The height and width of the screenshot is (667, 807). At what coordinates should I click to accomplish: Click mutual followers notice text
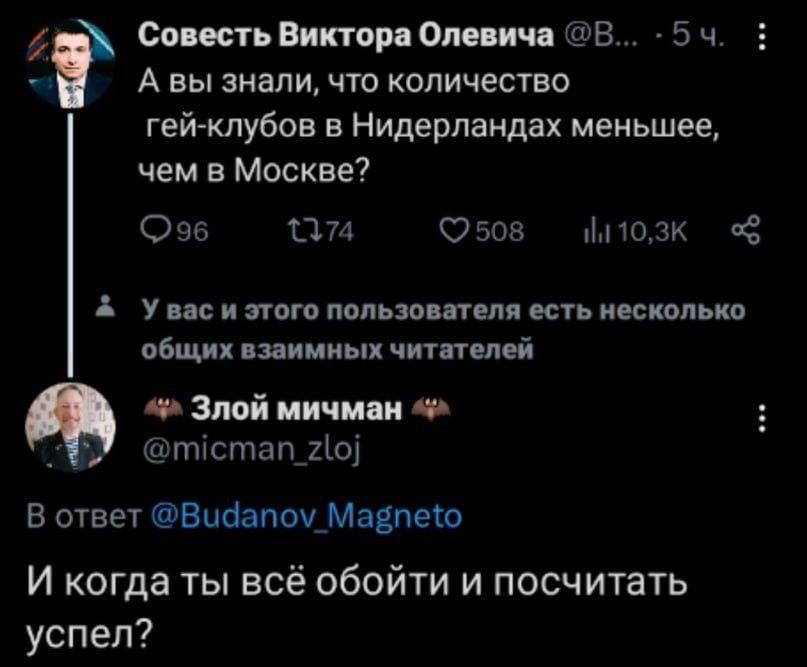click(440, 329)
